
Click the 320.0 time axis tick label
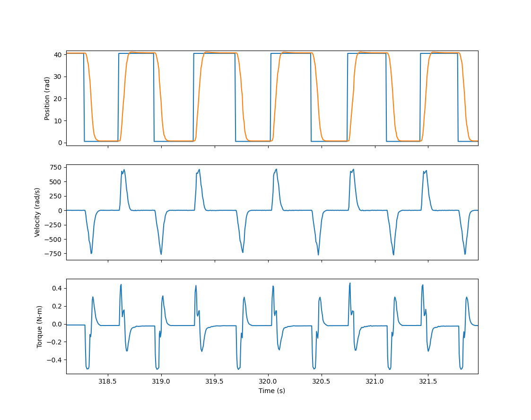(268, 382)
